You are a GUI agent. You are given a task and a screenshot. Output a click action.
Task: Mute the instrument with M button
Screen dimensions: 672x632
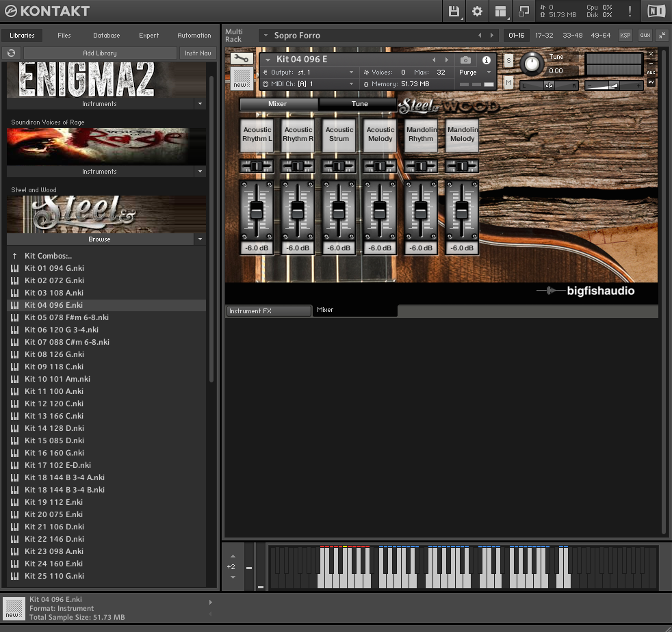(x=508, y=82)
